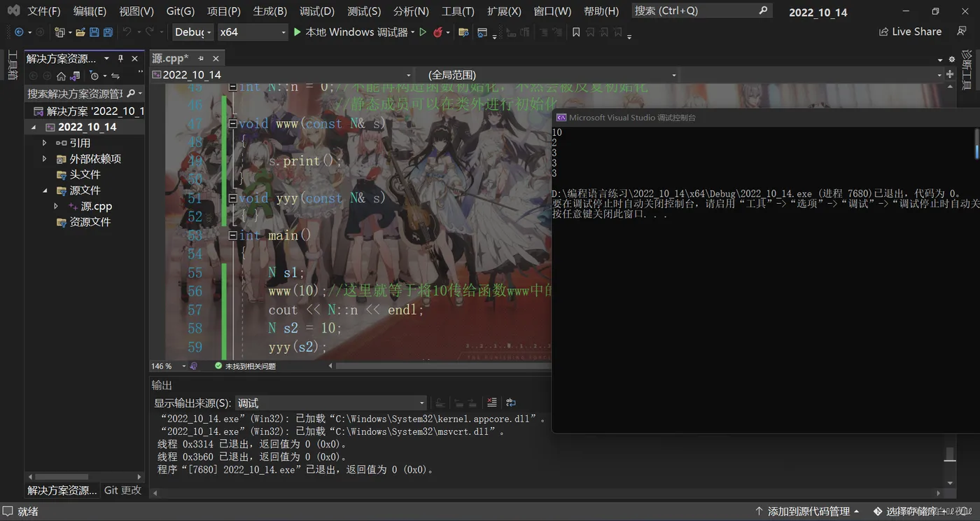980x521 pixels.
Task: Click the open file folder icon
Action: (80, 32)
